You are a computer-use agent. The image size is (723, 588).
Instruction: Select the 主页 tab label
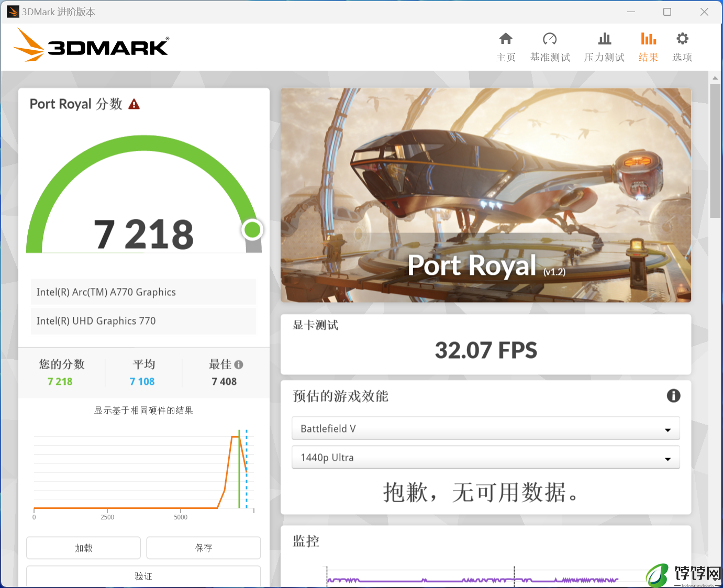click(x=506, y=57)
